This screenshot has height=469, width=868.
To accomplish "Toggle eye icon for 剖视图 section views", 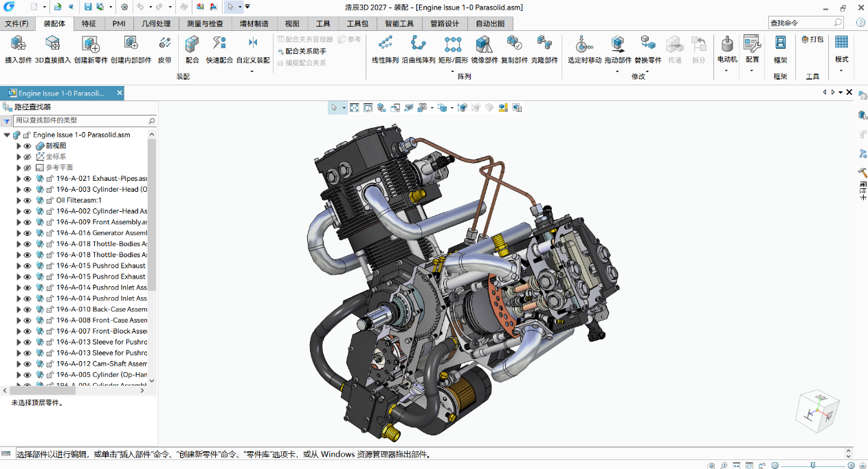I will [x=28, y=146].
